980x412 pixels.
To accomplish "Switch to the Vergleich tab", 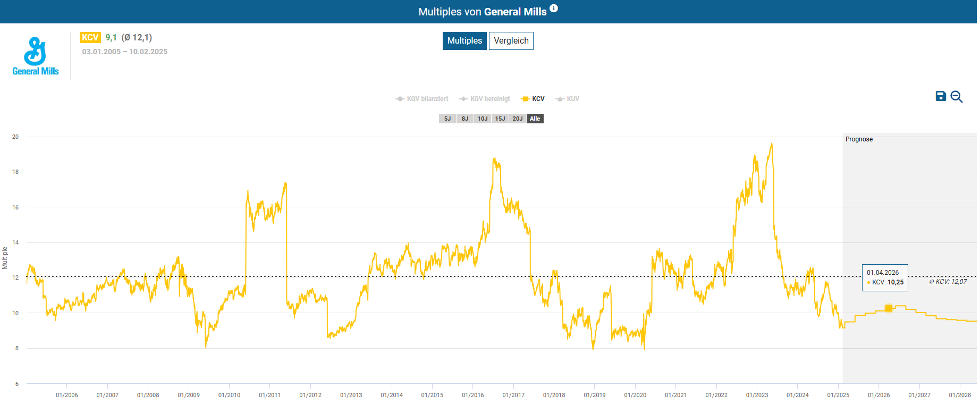I will click(x=511, y=41).
